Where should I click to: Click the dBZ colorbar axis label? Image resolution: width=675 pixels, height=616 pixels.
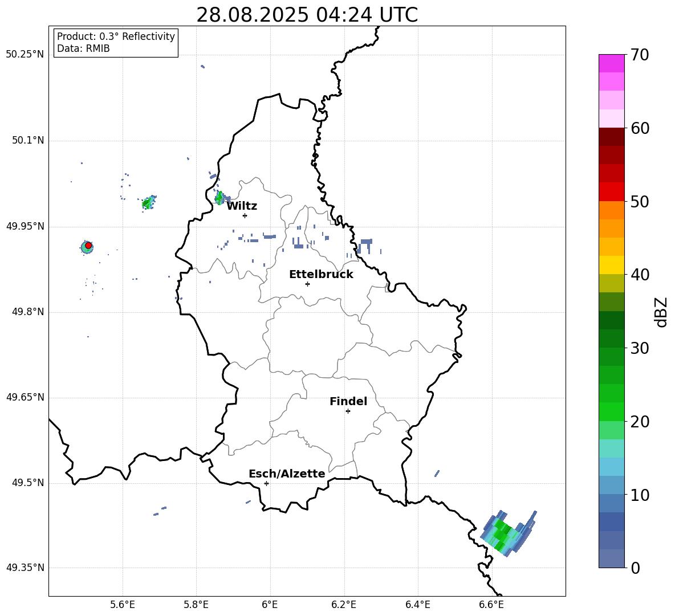[x=662, y=312]
